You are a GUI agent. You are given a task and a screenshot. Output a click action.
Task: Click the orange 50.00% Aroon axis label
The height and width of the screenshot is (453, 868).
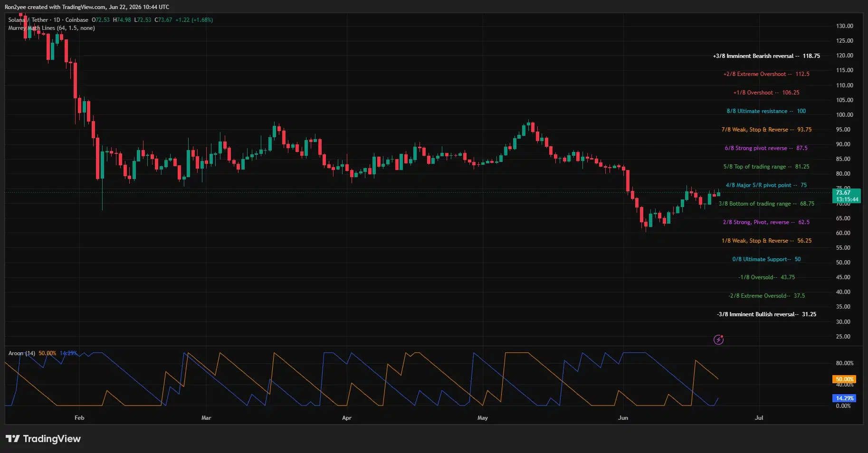click(x=844, y=379)
